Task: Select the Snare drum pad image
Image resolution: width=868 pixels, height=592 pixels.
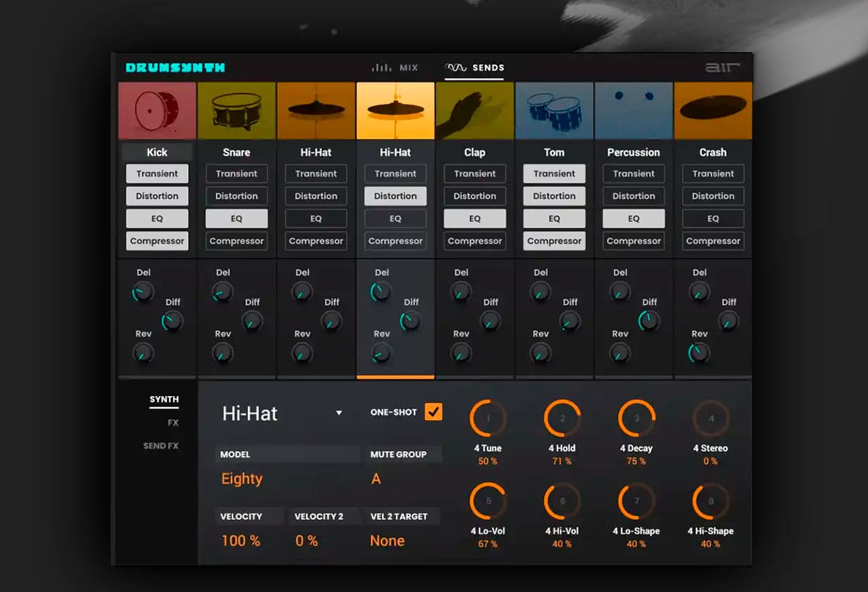Action: (237, 111)
